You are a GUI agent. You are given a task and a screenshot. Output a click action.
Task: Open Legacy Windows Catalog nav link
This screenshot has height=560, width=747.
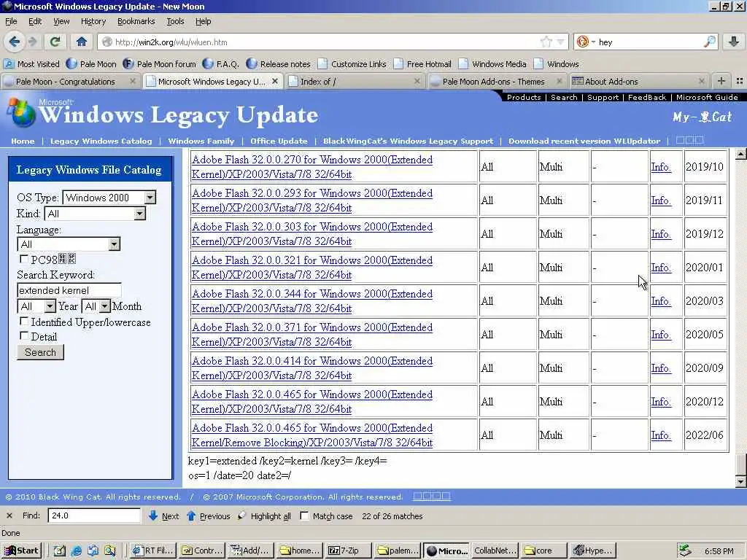coord(101,141)
